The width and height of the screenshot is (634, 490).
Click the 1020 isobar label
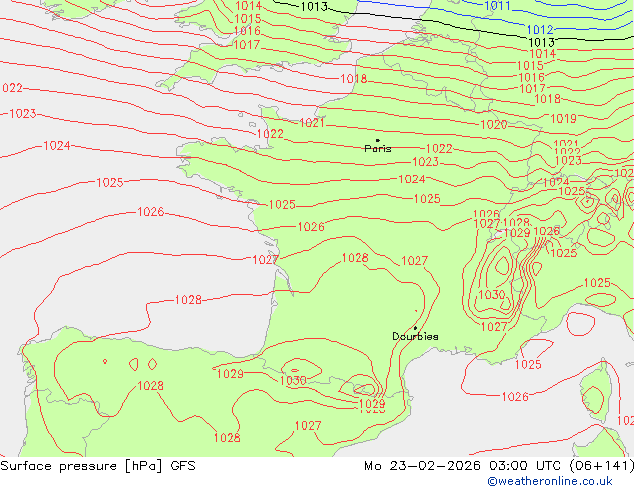494,125
